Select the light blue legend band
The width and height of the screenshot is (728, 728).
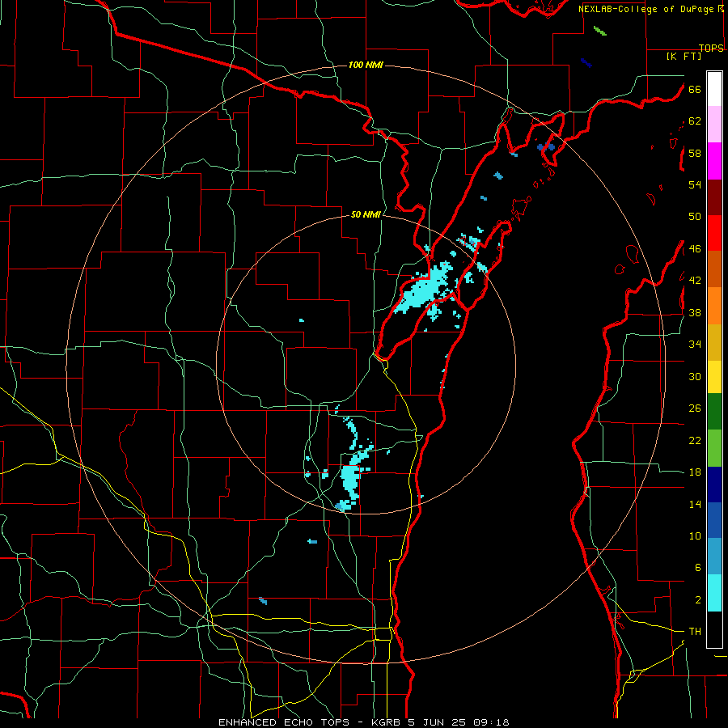tap(714, 557)
